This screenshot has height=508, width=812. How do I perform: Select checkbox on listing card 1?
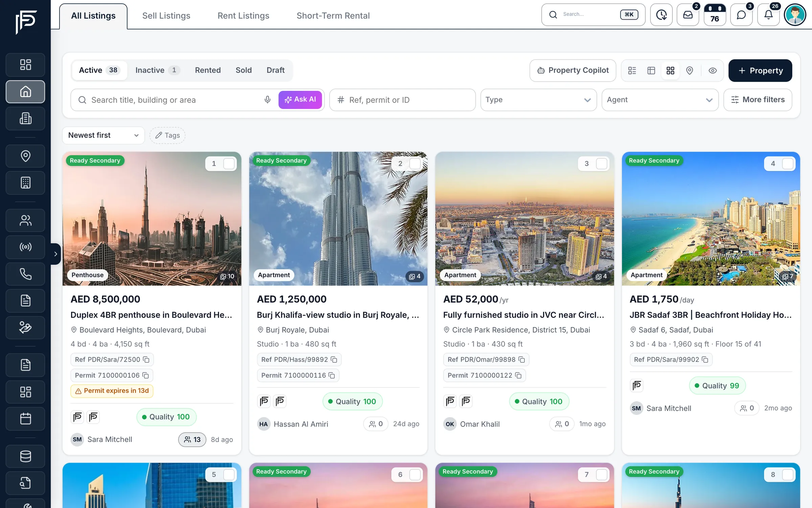(229, 164)
